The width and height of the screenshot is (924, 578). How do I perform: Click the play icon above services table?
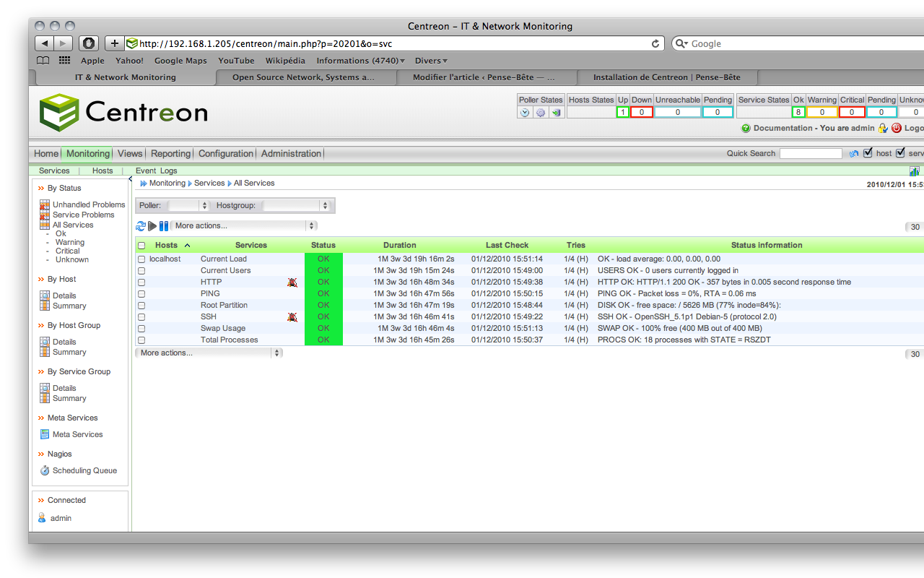(152, 226)
